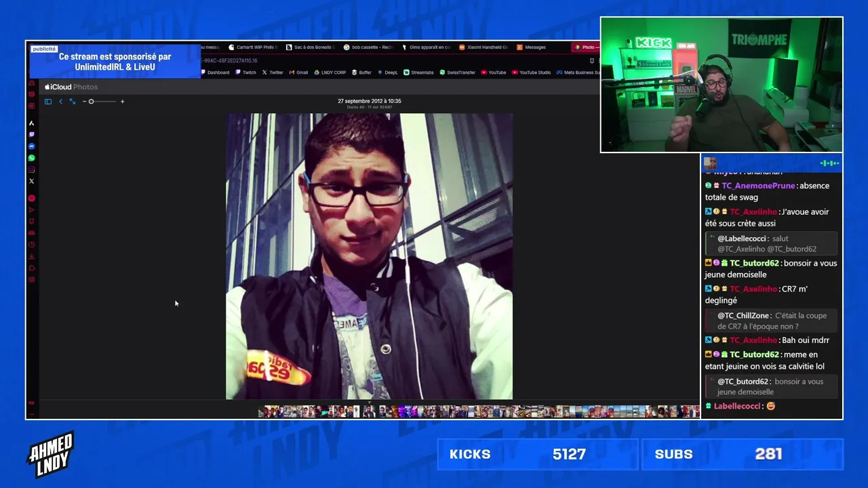Open the YouTube Studio bookmark
The image size is (868, 488).
pos(531,73)
